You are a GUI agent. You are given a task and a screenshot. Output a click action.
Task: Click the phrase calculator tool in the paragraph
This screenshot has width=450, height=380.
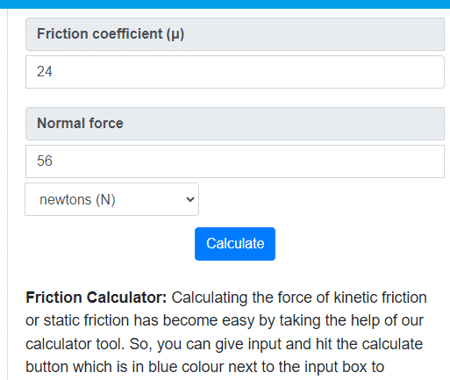(75, 344)
